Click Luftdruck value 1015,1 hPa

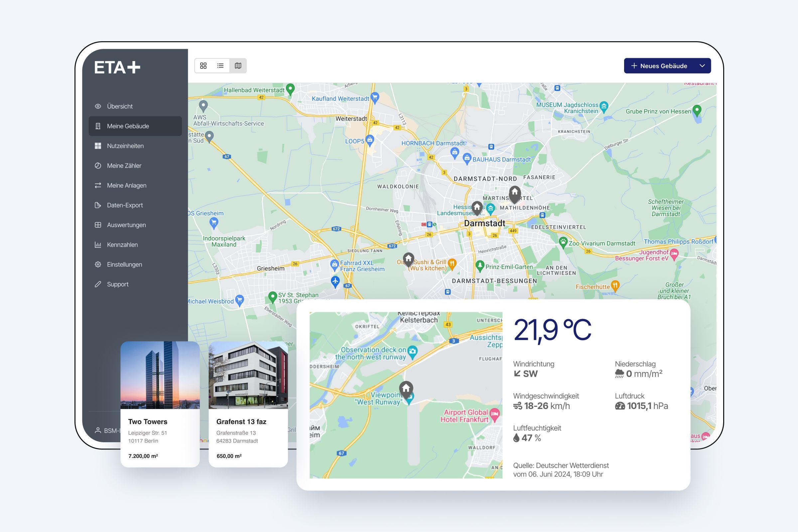(642, 406)
